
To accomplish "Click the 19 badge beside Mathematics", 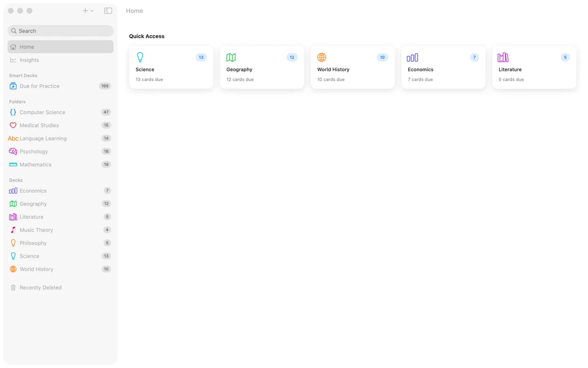I will tap(106, 164).
